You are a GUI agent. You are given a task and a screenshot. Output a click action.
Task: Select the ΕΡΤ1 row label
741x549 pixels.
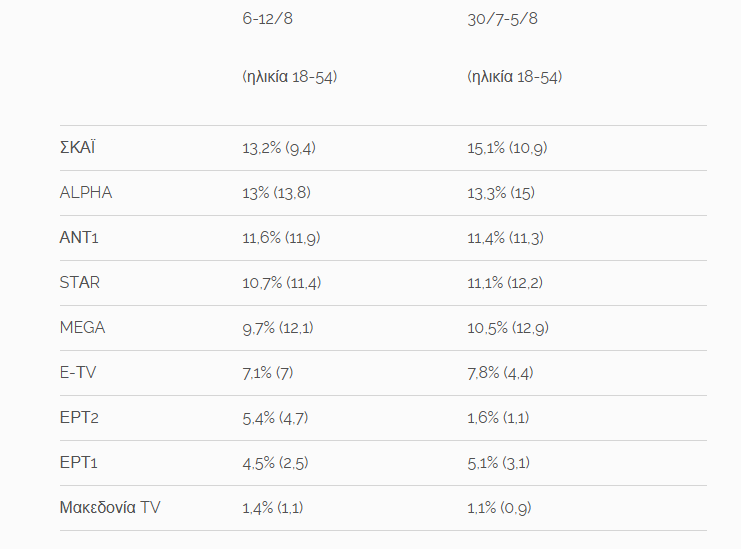tap(79, 463)
